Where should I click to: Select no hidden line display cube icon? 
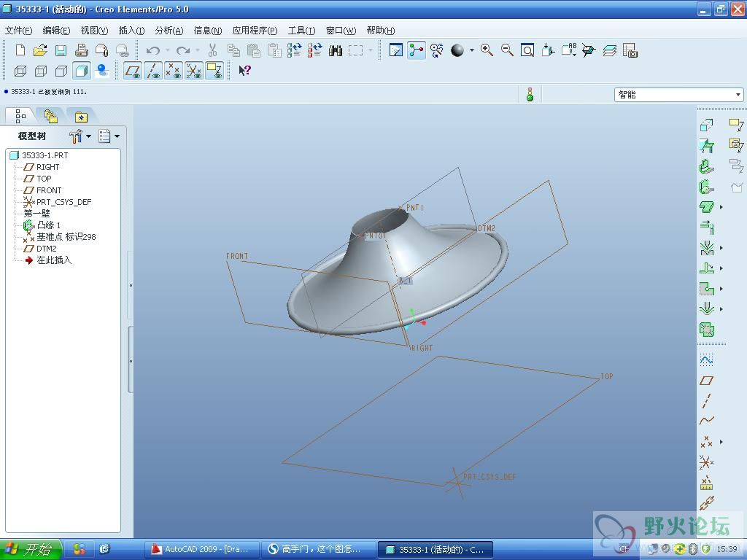(61, 71)
